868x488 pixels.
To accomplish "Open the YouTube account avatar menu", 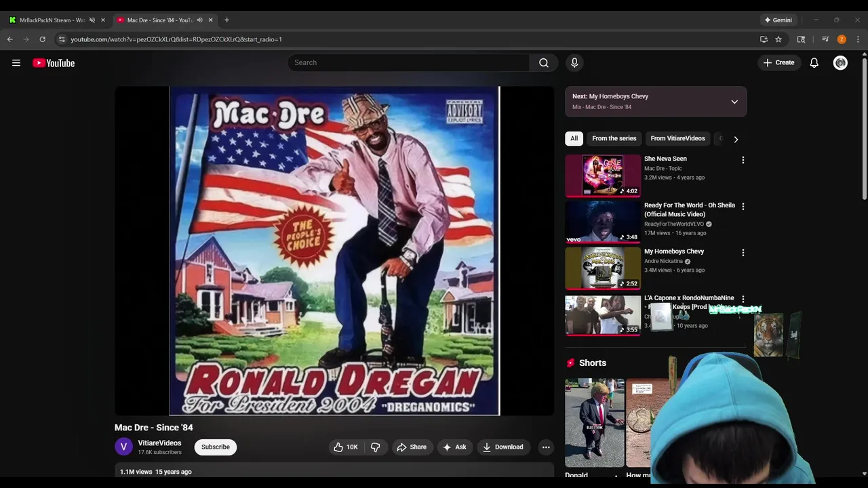I will 840,63.
